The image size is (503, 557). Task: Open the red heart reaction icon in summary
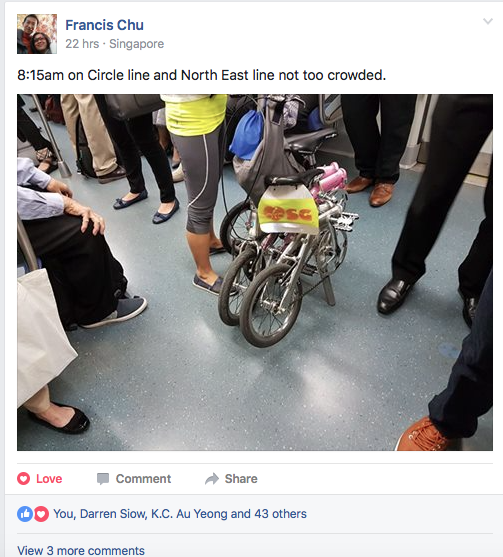(41, 514)
